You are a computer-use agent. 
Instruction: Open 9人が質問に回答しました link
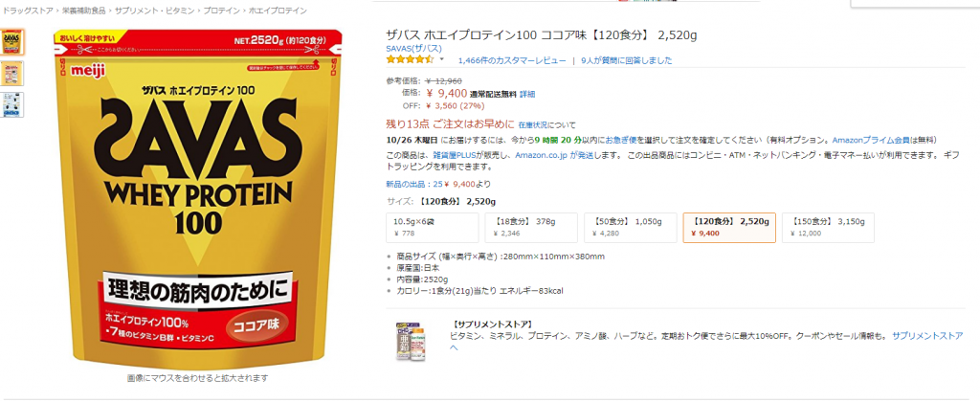pos(626,60)
